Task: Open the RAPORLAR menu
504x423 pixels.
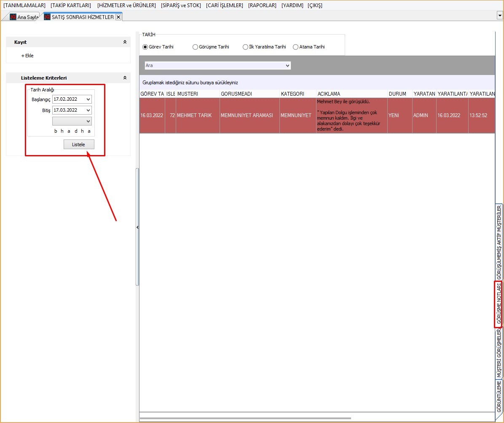Action: 262,5
